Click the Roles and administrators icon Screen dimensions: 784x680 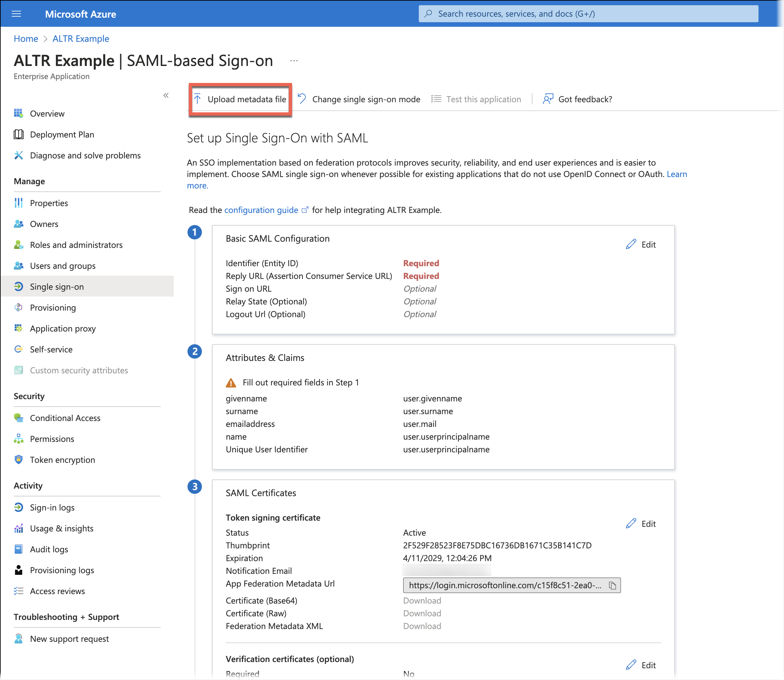click(x=19, y=245)
